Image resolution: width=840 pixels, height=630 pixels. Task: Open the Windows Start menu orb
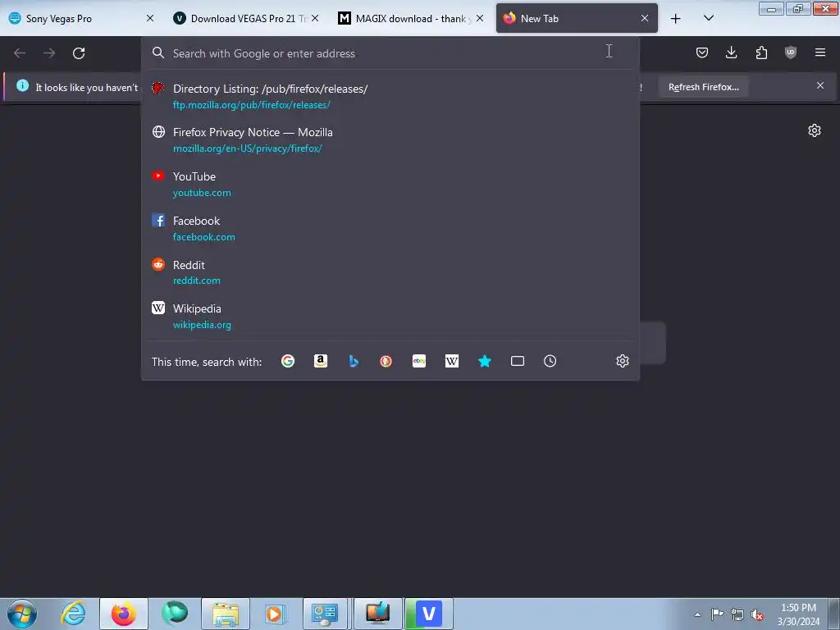tap(22, 614)
